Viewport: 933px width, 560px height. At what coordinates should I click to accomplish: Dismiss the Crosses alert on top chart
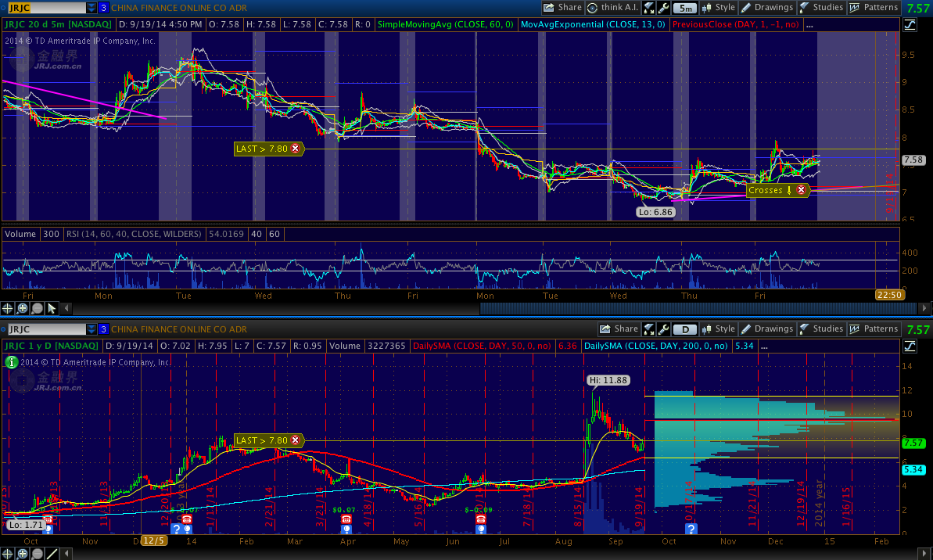point(801,190)
